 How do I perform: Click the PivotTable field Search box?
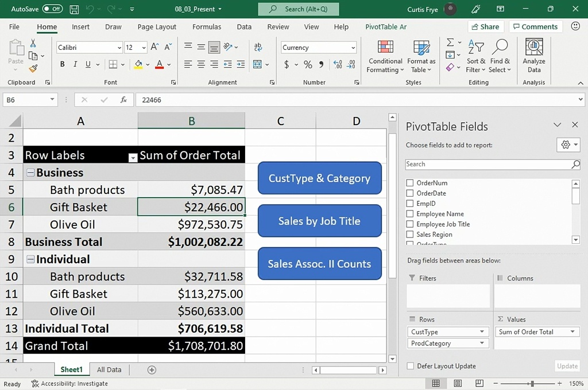[x=488, y=164]
